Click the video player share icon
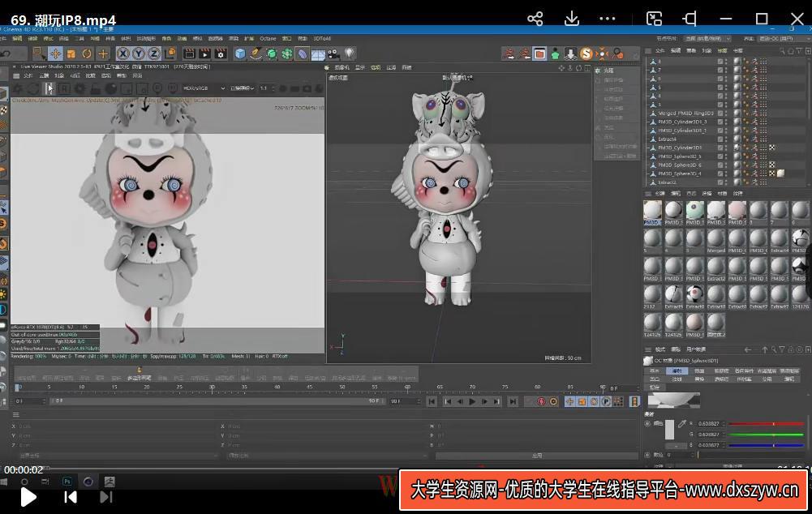This screenshot has height=514, width=812. click(535, 19)
